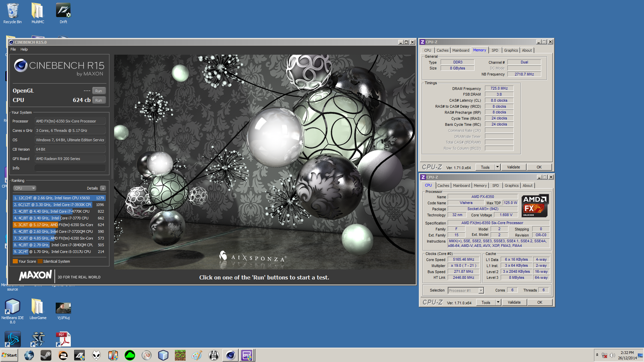Open Caches tab in lower CPU-Z window
Viewport: 644px width, 362px height.
coord(443,186)
